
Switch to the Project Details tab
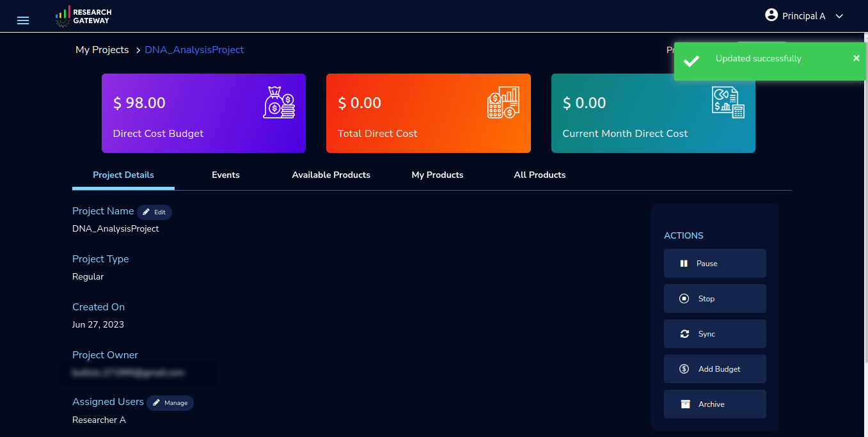(123, 175)
